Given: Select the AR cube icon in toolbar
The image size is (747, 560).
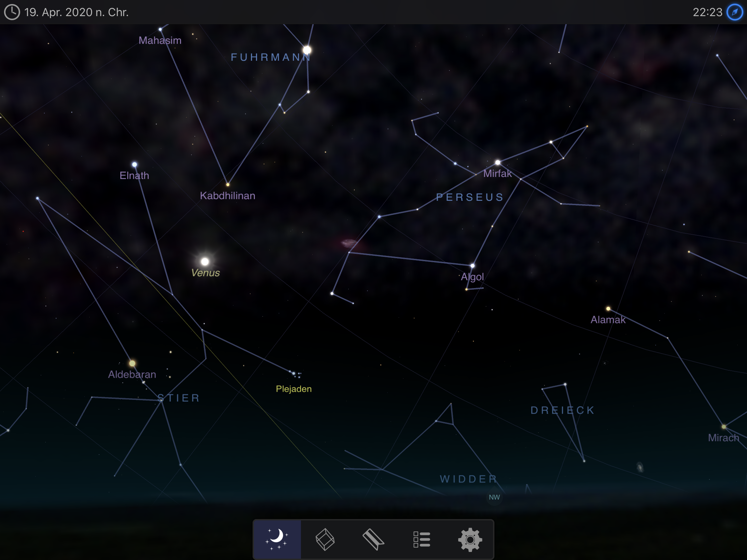Looking at the screenshot, I should pyautogui.click(x=325, y=539).
